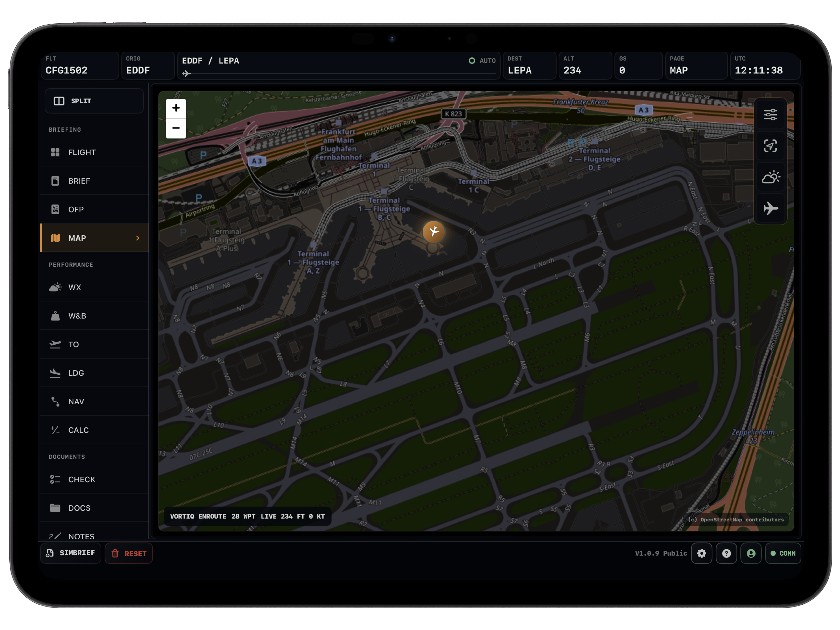The width and height of the screenshot is (840, 630).
Task: Click the plane marker on progress bar
Action: pos(186,74)
